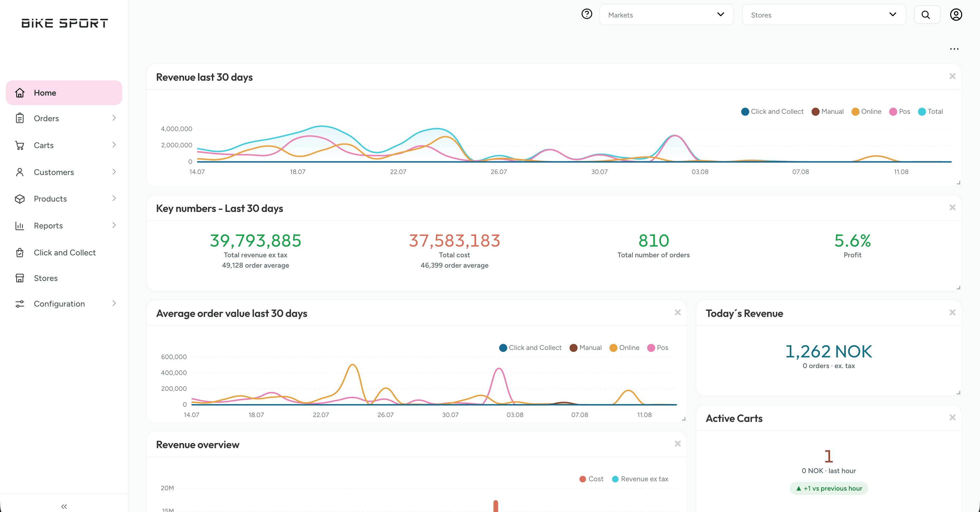
Task: Expand the Products submenu chevron
Action: 114,199
